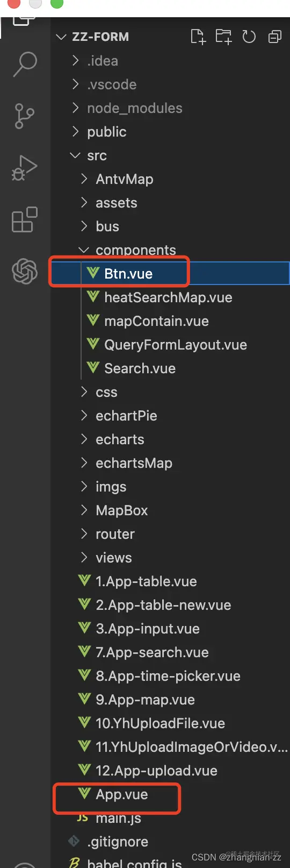Image resolution: width=290 pixels, height=868 pixels.
Task: Select heatSearchMap.vue in components
Action: tap(168, 297)
